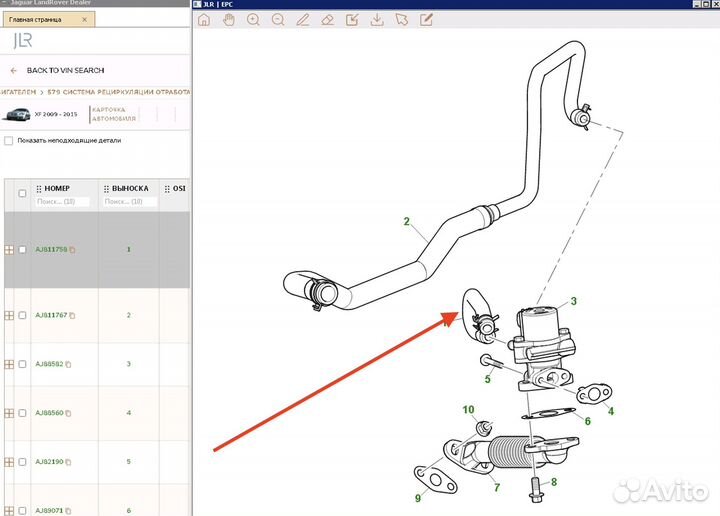
Task: Check the AJ811767 row checkbox
Action: [22, 315]
